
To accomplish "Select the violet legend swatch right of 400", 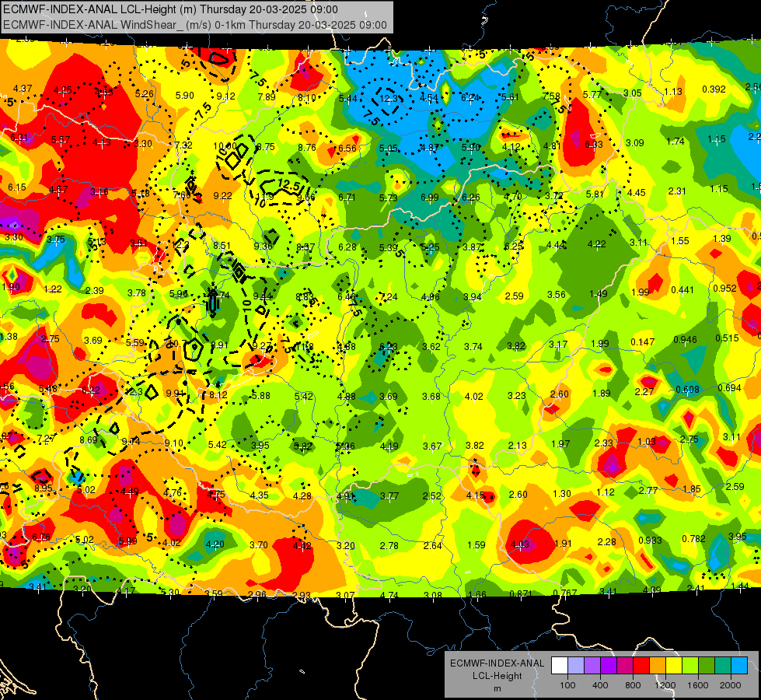I will 609,666.
